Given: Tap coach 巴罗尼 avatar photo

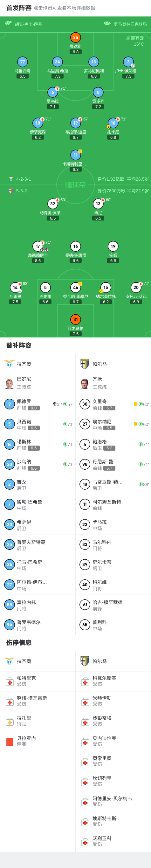Looking at the screenshot, I should click(x=10, y=384).
